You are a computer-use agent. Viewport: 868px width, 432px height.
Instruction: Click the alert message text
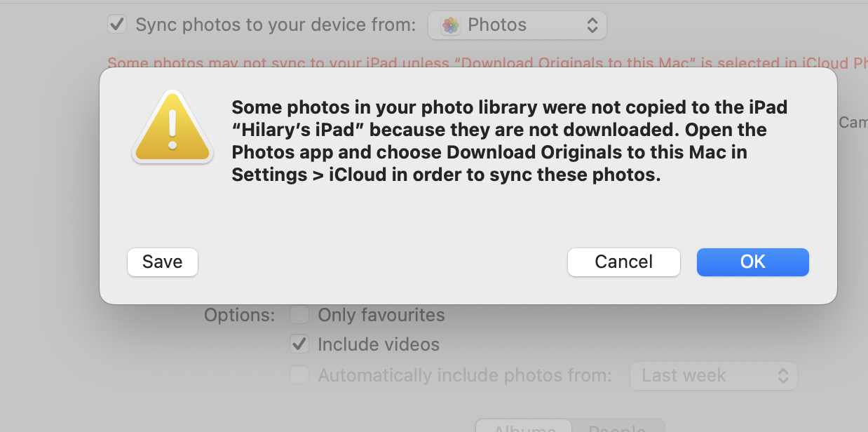(x=510, y=141)
